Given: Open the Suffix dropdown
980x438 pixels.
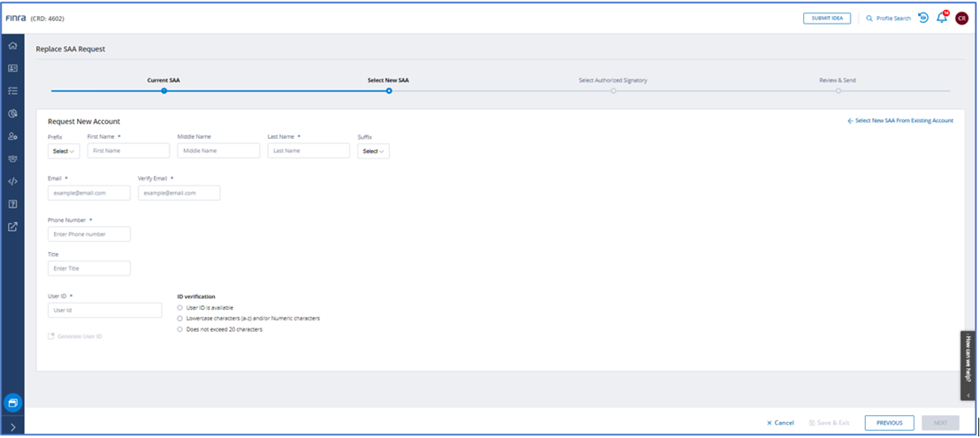Looking at the screenshot, I should point(373,151).
